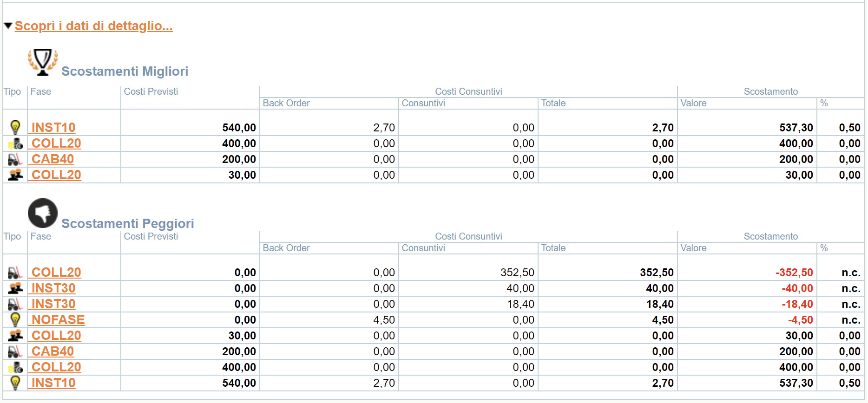Viewport: 868px width, 403px height.
Task: Click workers icon beside COLL20 30,00 in Migliori
Action: click(15, 175)
